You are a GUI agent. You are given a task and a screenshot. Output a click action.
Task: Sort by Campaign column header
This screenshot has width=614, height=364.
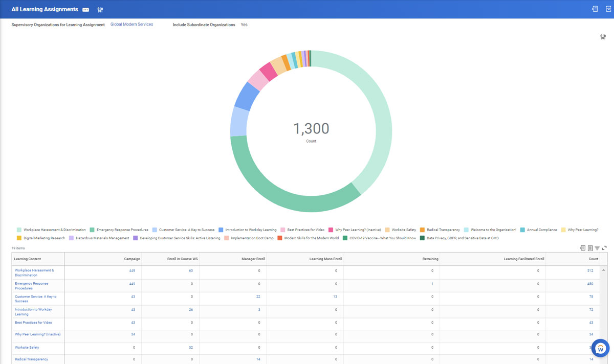pos(103,259)
